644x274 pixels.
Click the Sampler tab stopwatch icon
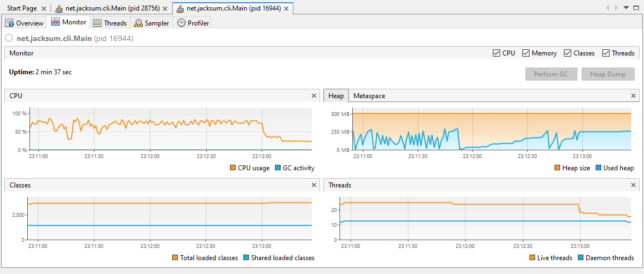(138, 23)
